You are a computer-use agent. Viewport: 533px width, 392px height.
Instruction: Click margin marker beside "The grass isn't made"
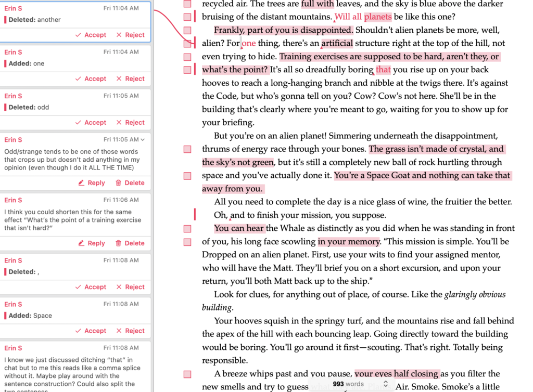[187, 150]
